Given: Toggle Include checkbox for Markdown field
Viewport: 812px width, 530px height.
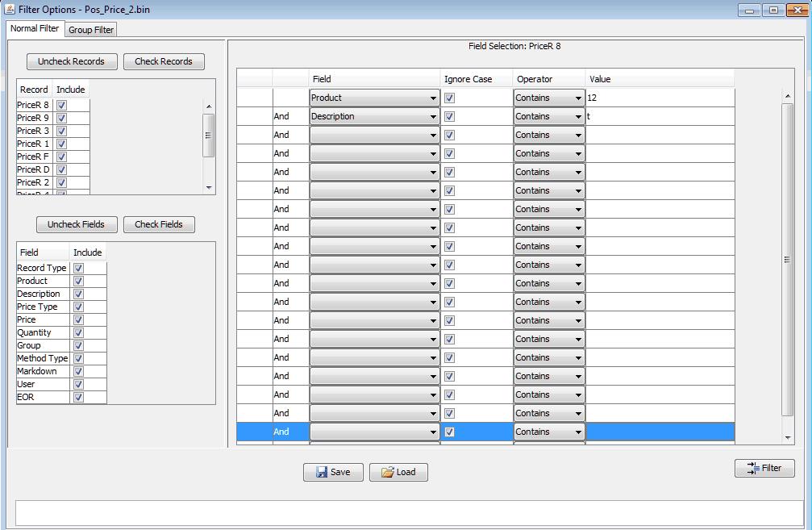Looking at the screenshot, I should click(x=78, y=371).
